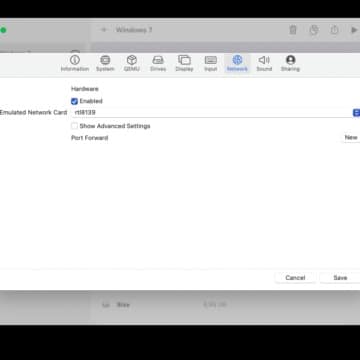
Task: Cancel the settings dialog
Action: pos(295,278)
